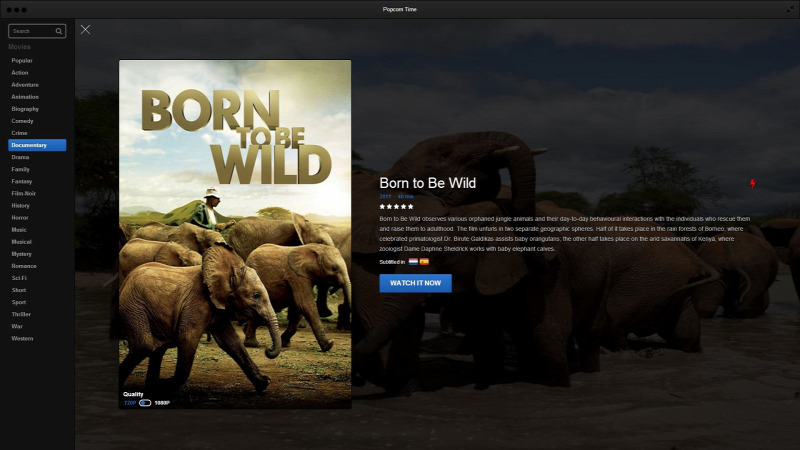
Task: Click the fullscreen arrows in title bar
Action: [790, 9]
